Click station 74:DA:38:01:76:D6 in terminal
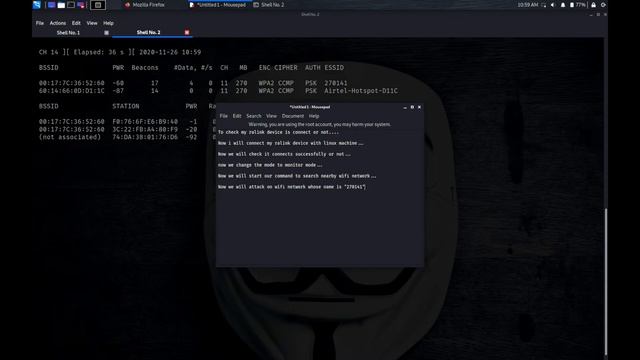The height and width of the screenshot is (360, 640). tap(145, 137)
